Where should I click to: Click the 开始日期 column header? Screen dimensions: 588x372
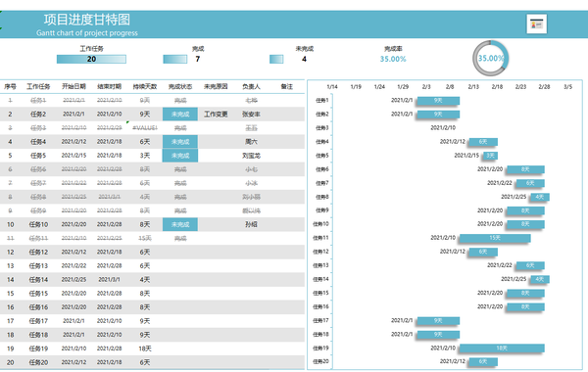[73, 86]
